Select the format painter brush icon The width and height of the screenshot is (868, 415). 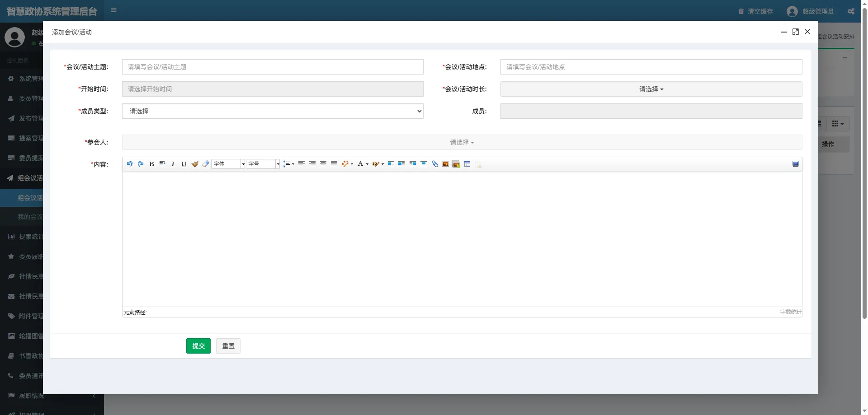coord(195,164)
